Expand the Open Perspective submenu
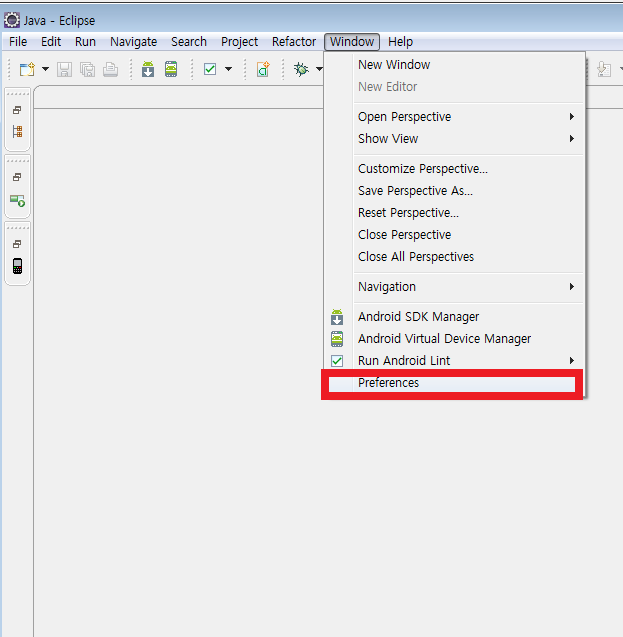 click(x=455, y=117)
